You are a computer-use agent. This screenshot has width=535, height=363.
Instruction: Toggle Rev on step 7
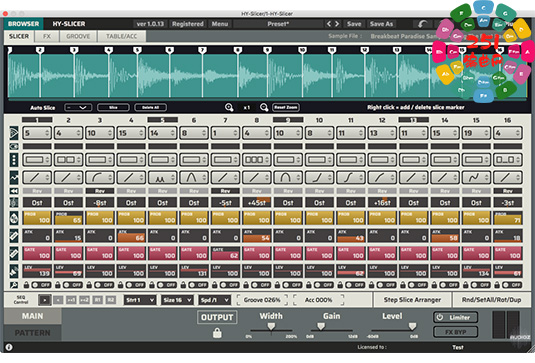point(225,191)
